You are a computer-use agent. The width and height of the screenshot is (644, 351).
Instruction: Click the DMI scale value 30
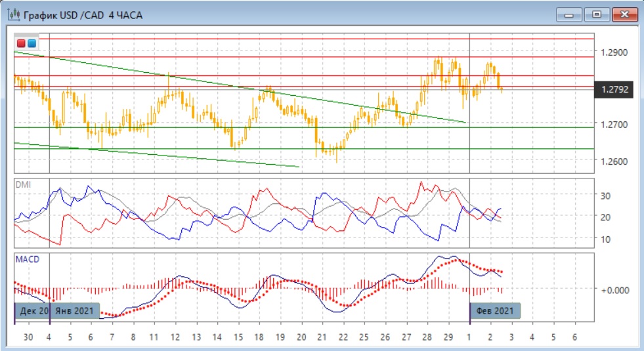coord(605,196)
